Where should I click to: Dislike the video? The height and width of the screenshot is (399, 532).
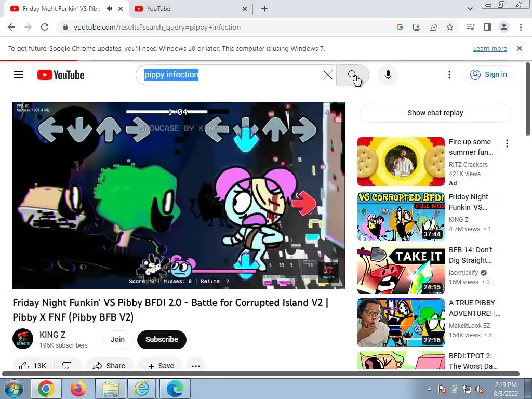point(67,365)
